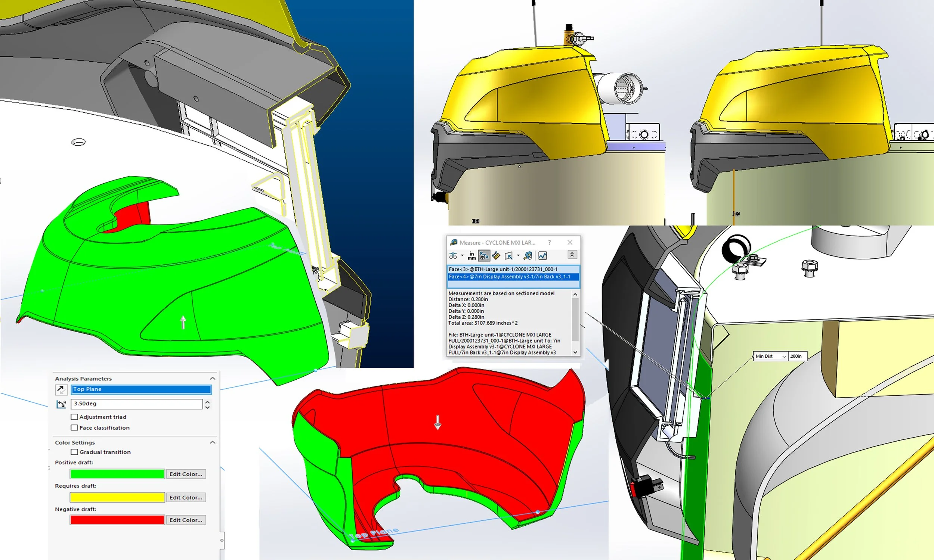Image resolution: width=934 pixels, height=560 pixels.
Task: Open Measurement History icon
Action: point(528,256)
